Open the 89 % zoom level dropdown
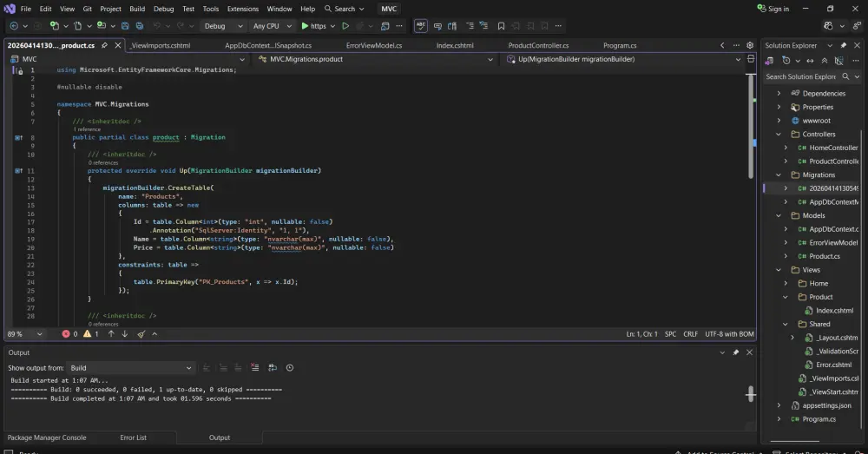 pyautogui.click(x=24, y=334)
